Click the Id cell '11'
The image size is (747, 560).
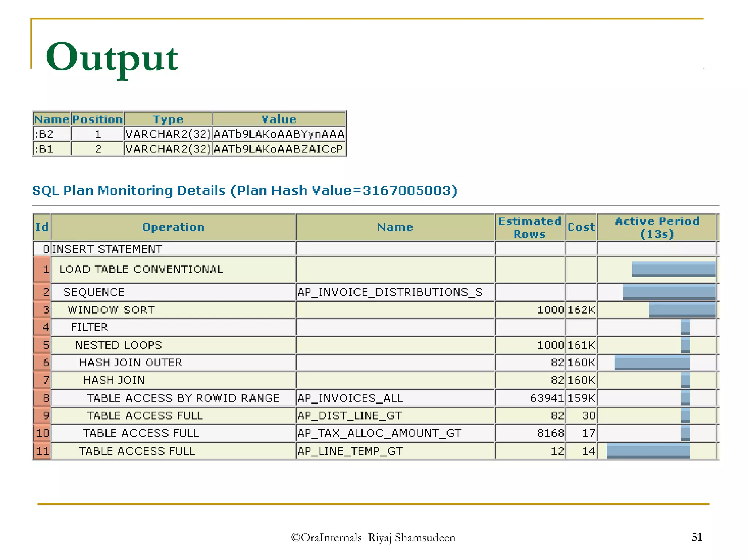42,451
